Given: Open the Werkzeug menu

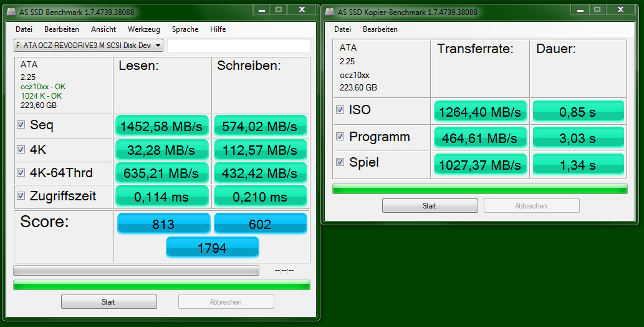Looking at the screenshot, I should pyautogui.click(x=143, y=29).
